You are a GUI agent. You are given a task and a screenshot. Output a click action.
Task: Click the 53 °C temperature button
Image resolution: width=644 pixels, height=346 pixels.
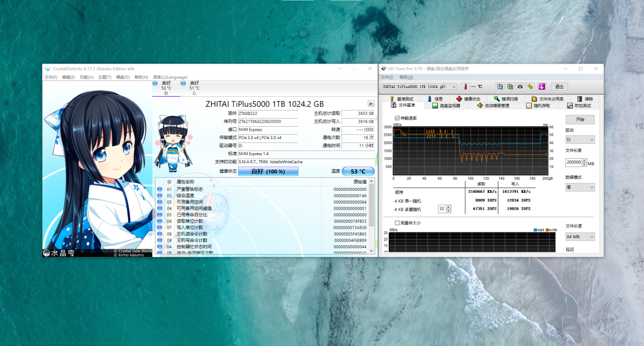coord(358,171)
